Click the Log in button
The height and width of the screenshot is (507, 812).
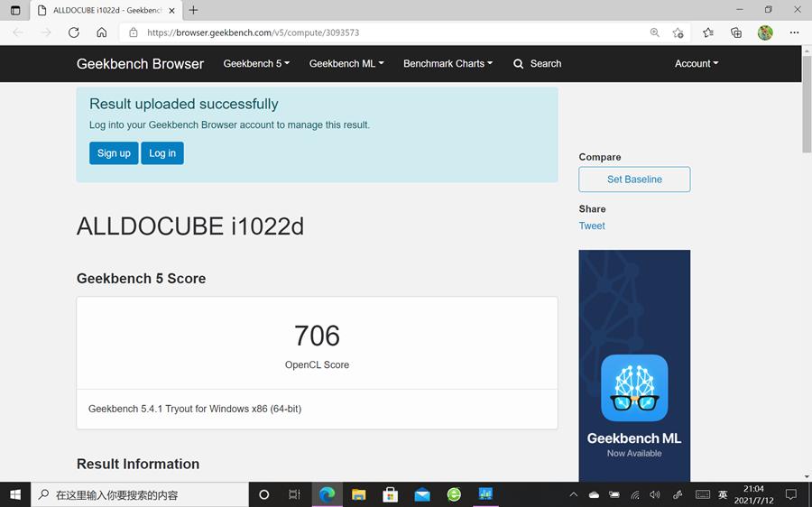[x=162, y=153]
